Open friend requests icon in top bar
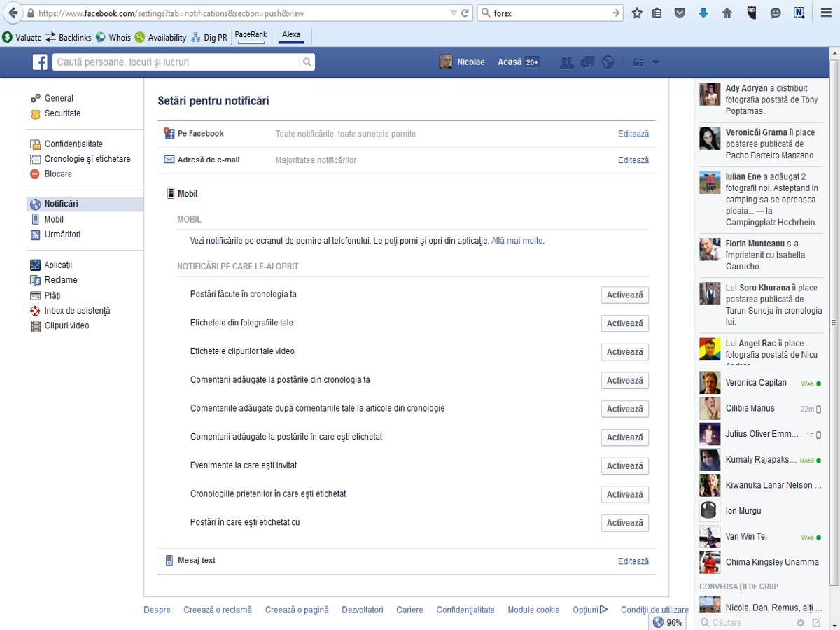The image size is (840, 630). click(567, 62)
